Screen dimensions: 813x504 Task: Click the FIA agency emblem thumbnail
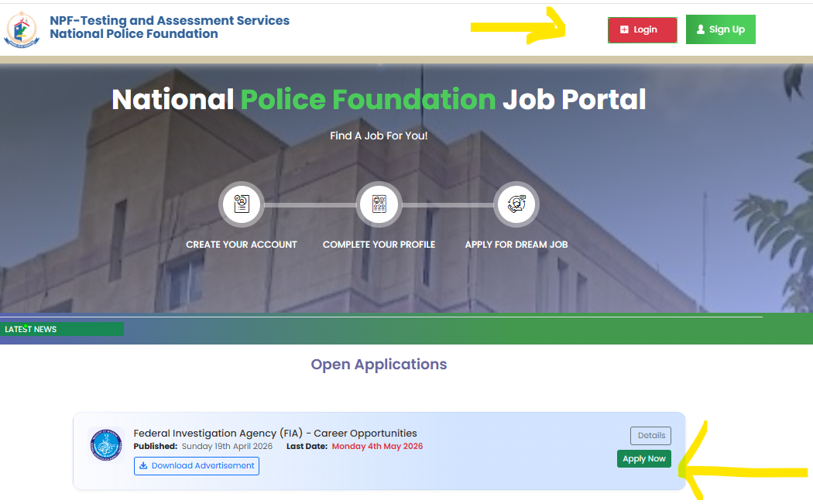point(105,444)
